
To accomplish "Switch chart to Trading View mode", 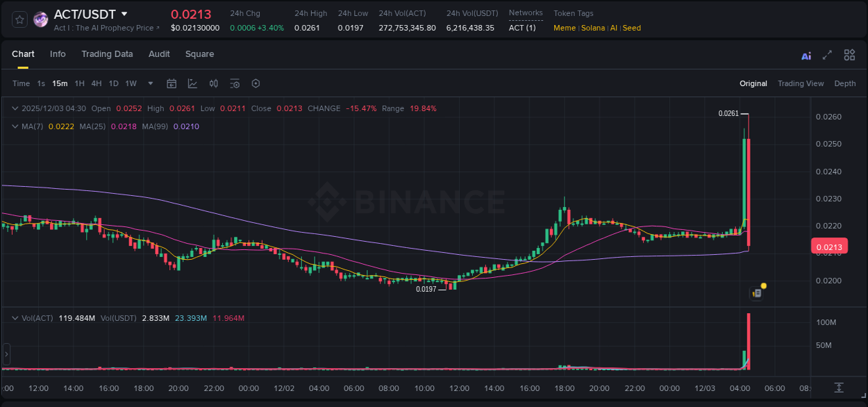I will (x=801, y=83).
